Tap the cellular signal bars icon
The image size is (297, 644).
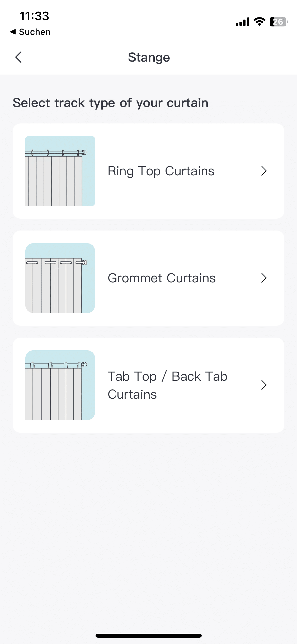point(242,22)
